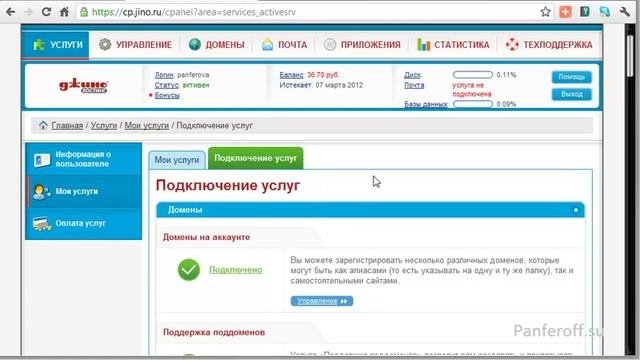640x360 pixels.
Task: Open Оплата услуг sidebar item
Action: pyautogui.click(x=84, y=223)
